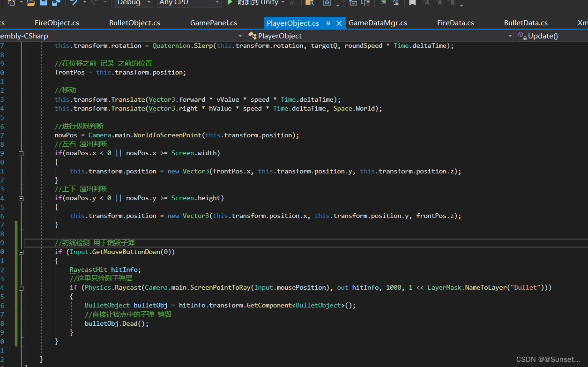Click the '//这里只检测子弹层' comment
The image size is (588, 367).
(x=101, y=279)
